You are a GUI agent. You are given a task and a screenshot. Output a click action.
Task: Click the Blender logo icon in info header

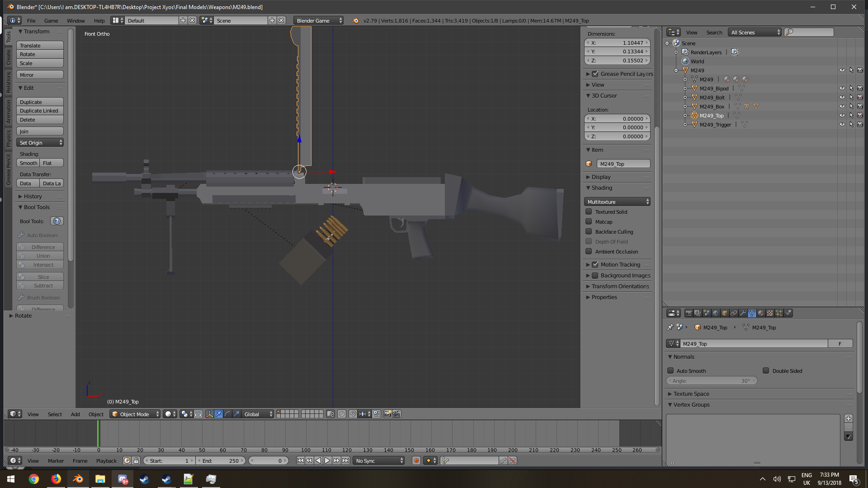pyautogui.click(x=355, y=21)
